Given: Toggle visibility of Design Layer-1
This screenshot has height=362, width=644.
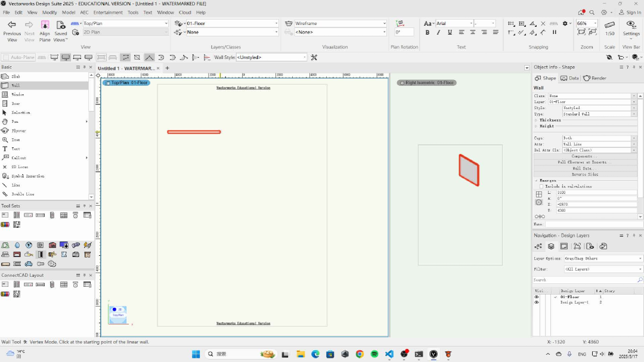Looking at the screenshot, I should 536,302.
